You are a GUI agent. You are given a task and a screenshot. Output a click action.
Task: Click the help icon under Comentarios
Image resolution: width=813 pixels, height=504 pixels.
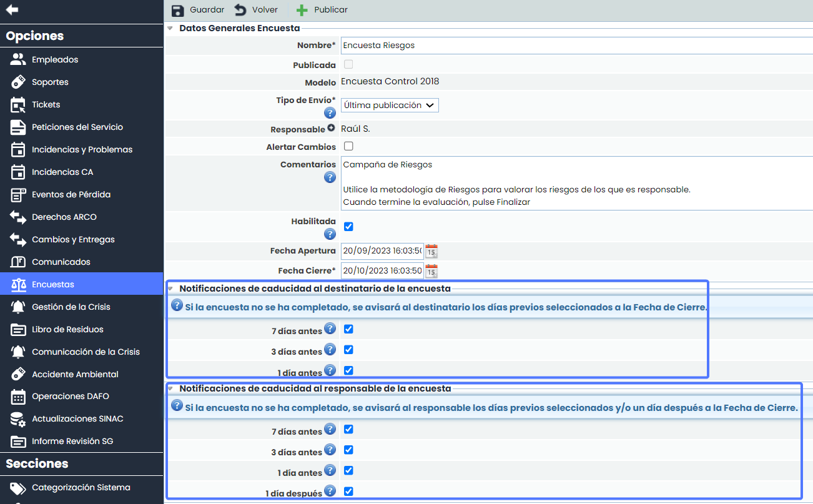tap(330, 177)
